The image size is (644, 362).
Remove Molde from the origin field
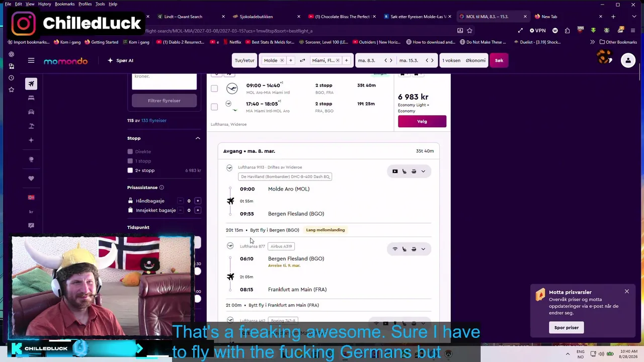pos(282,61)
